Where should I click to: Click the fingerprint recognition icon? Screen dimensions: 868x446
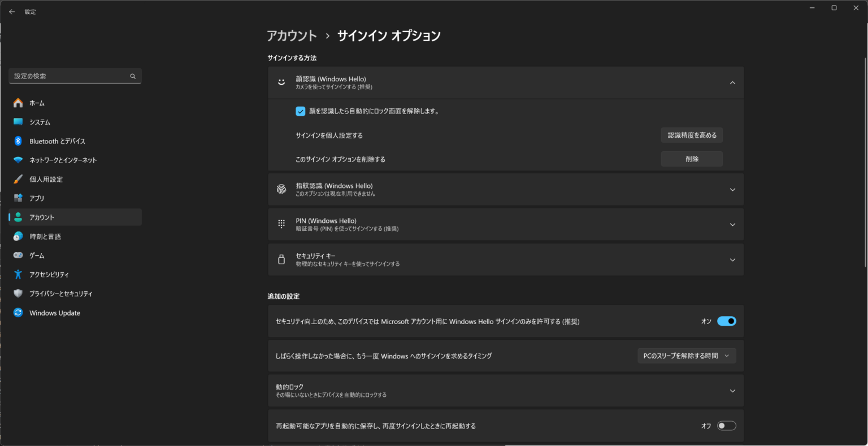(281, 189)
